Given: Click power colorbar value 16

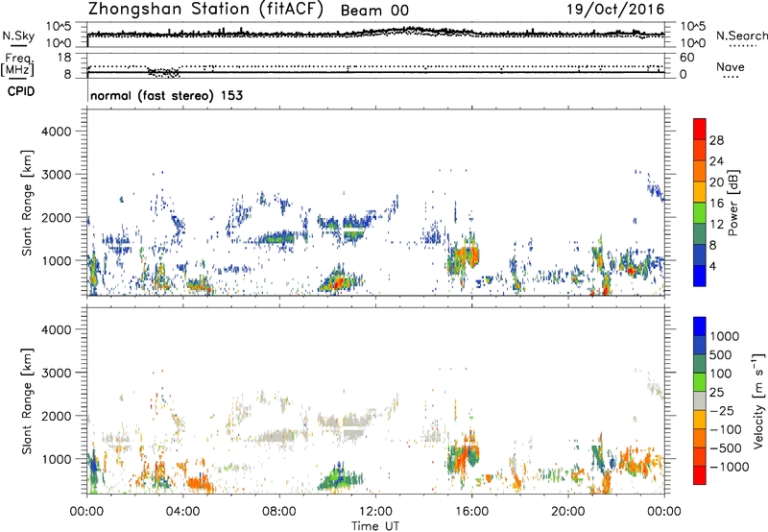Looking at the screenshot, I should tap(716, 204).
